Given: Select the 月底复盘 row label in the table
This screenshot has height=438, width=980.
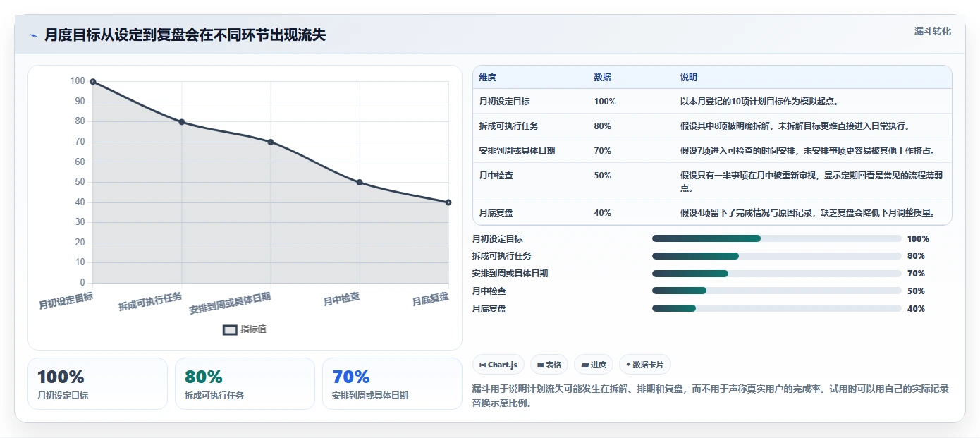Looking at the screenshot, I should click(x=496, y=212).
